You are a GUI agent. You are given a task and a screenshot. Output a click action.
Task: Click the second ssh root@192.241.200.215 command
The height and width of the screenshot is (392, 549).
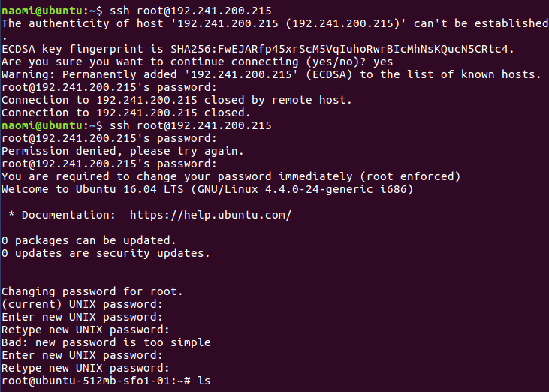(x=191, y=125)
